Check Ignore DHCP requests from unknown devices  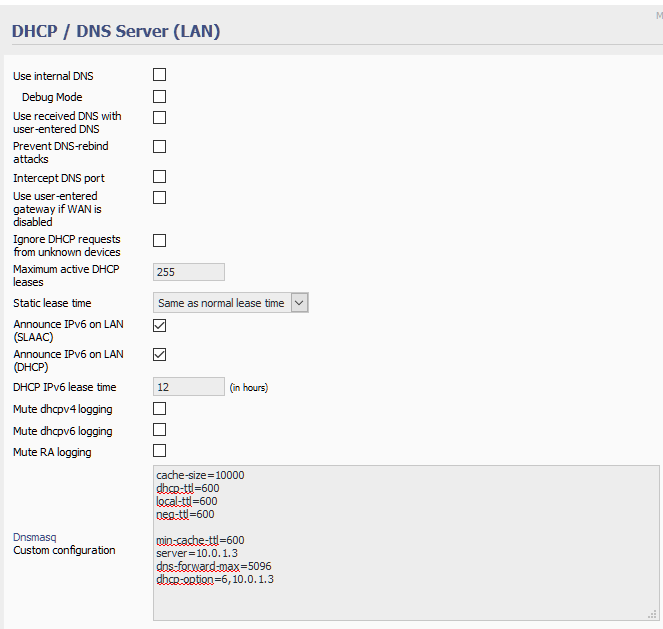pos(159,241)
